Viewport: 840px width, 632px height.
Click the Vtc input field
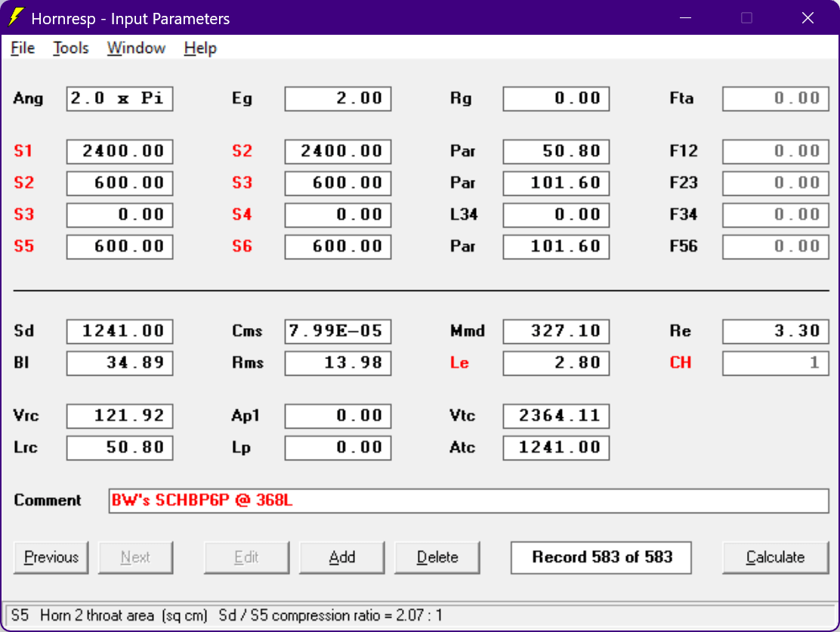556,416
